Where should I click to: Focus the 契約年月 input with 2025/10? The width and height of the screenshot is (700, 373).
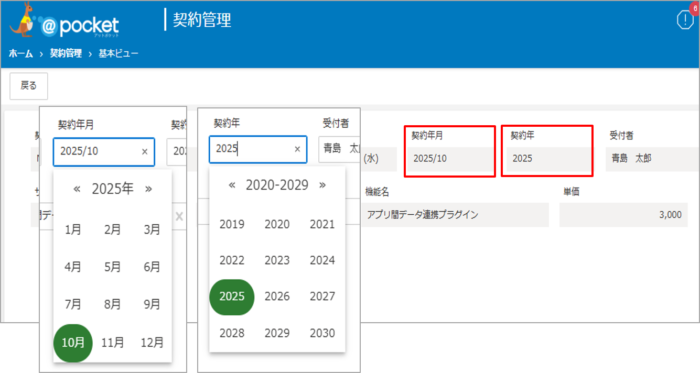[x=104, y=152]
